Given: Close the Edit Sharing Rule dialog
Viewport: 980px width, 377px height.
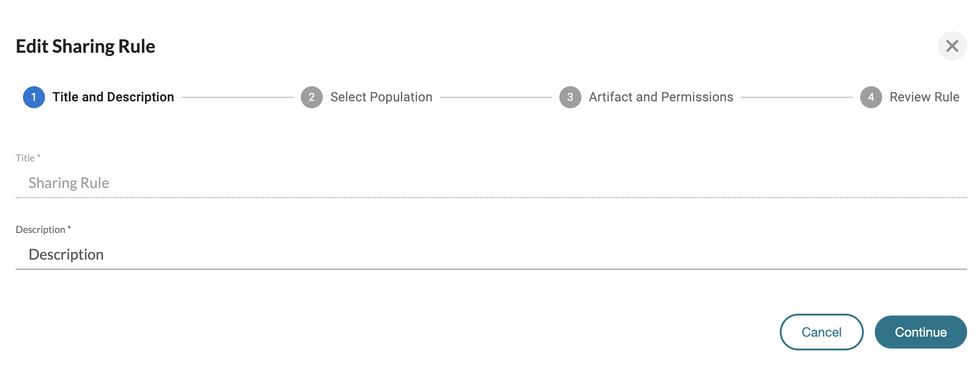Looking at the screenshot, I should 952,46.
